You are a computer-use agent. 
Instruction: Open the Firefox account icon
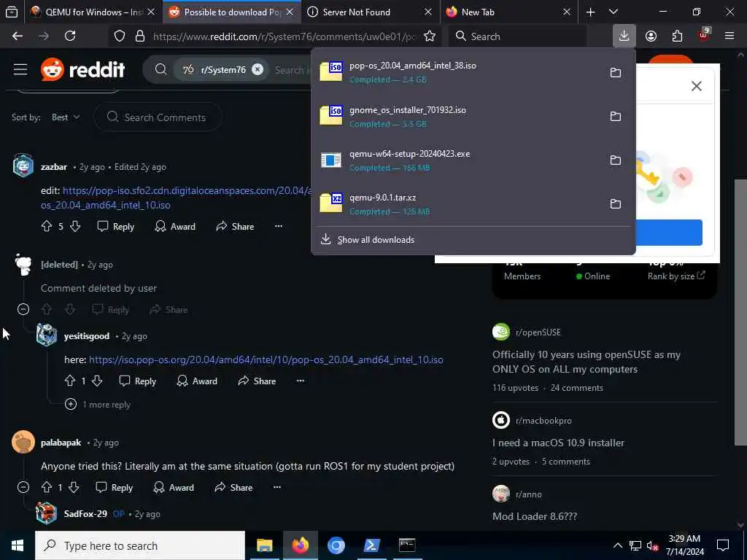tap(651, 36)
